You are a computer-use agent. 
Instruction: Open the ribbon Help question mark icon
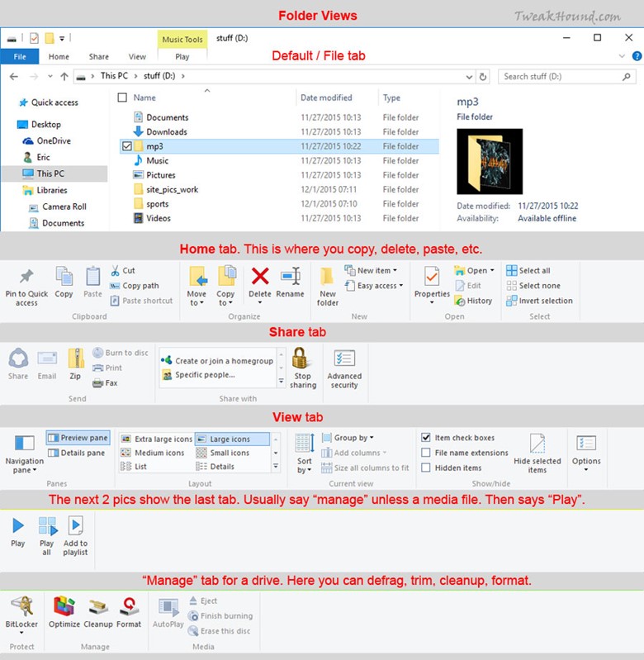click(x=637, y=56)
